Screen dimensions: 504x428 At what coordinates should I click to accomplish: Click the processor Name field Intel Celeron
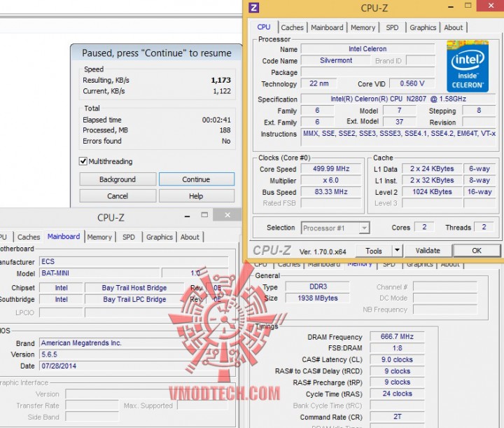(x=367, y=49)
